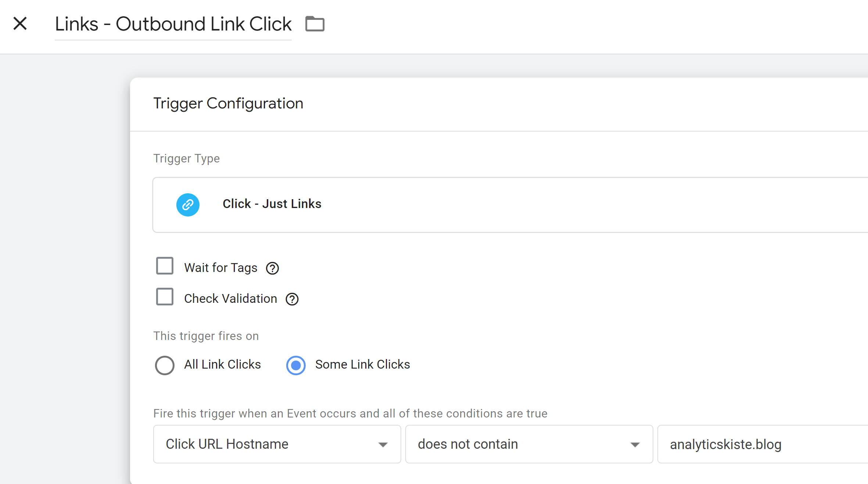This screenshot has width=868, height=484.
Task: Select the All Link Clicks radio button
Action: pos(164,365)
